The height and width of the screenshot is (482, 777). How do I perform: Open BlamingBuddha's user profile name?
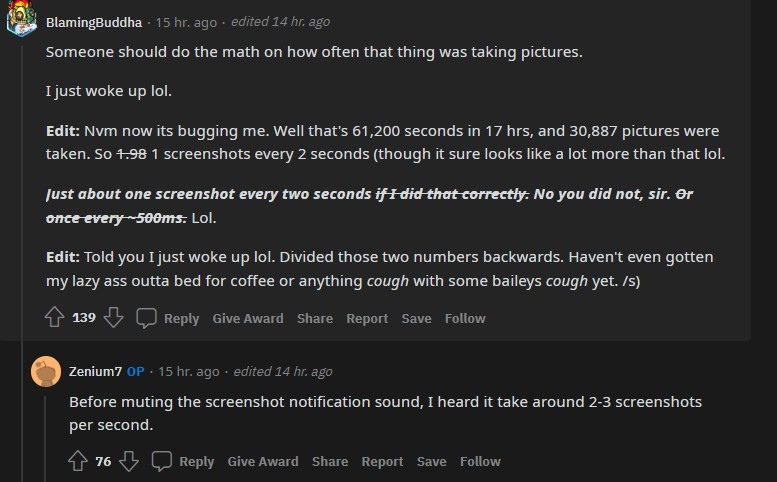96,22
